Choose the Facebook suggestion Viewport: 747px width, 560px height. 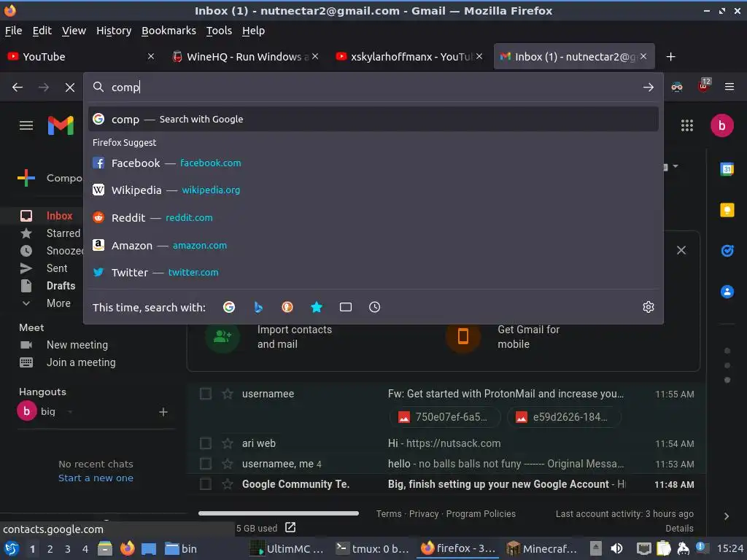coord(373,163)
